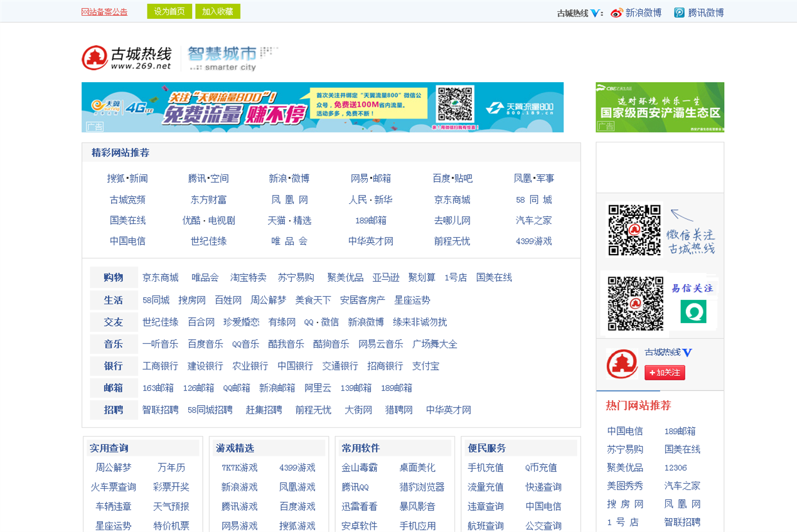Open the 苏宁易购 link in 热门网站推荐
The image size is (797, 532).
click(625, 450)
